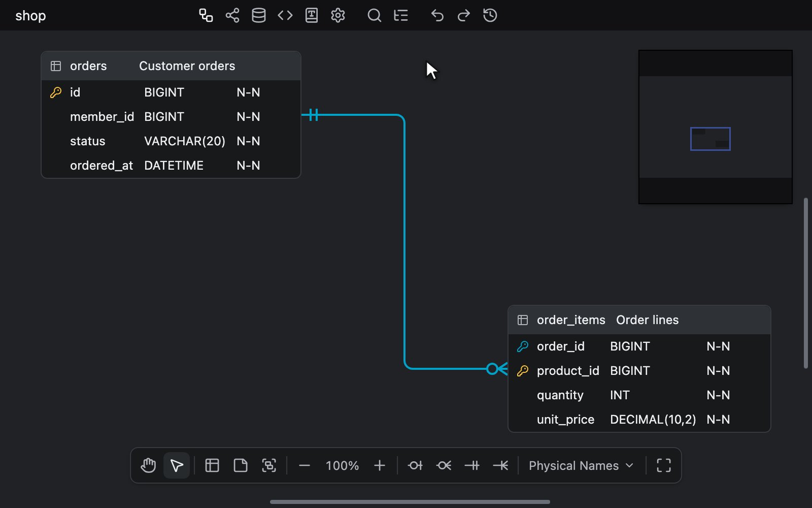
Task: Select the arrow pointer tool
Action: (x=177, y=465)
